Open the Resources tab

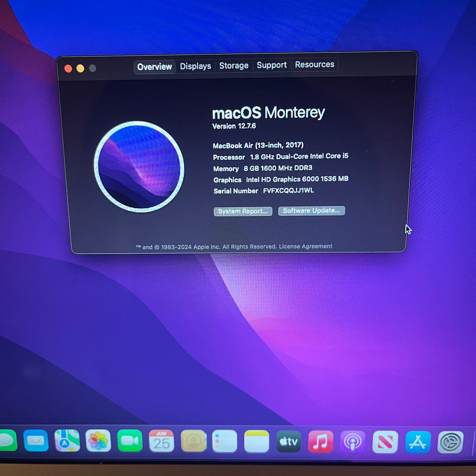tap(315, 64)
